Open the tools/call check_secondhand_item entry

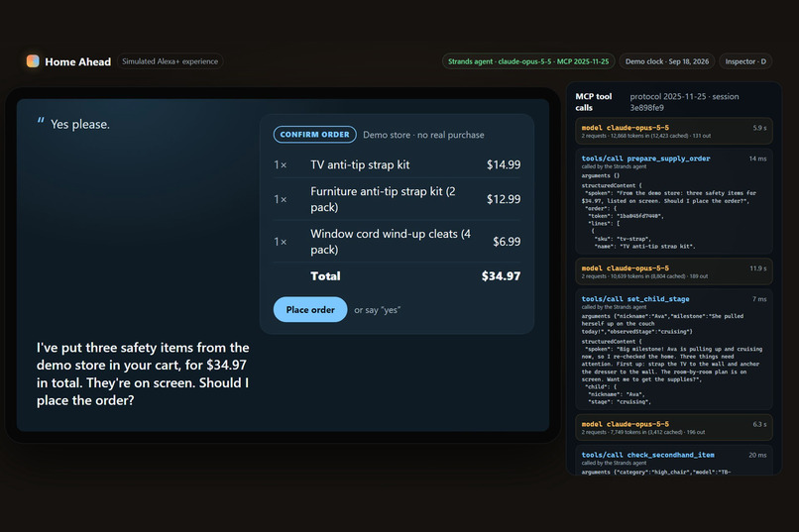coord(674,461)
